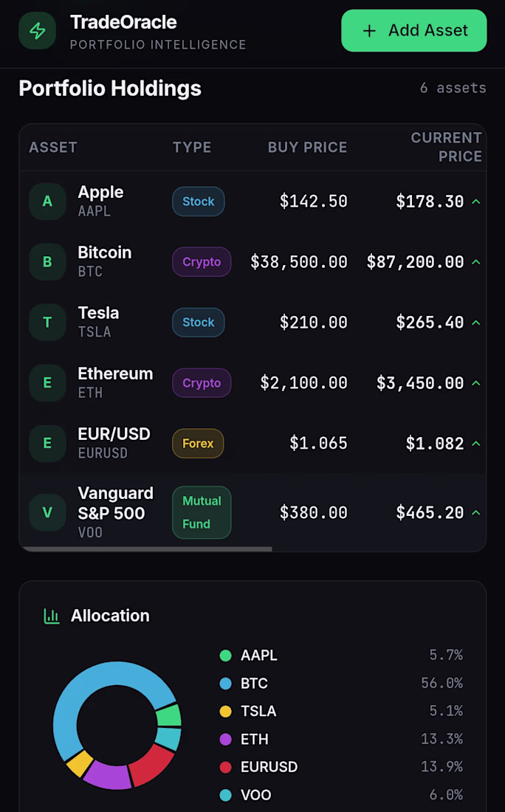Click the EURUSD red legend dot
The width and height of the screenshot is (505, 812).
[x=226, y=768]
